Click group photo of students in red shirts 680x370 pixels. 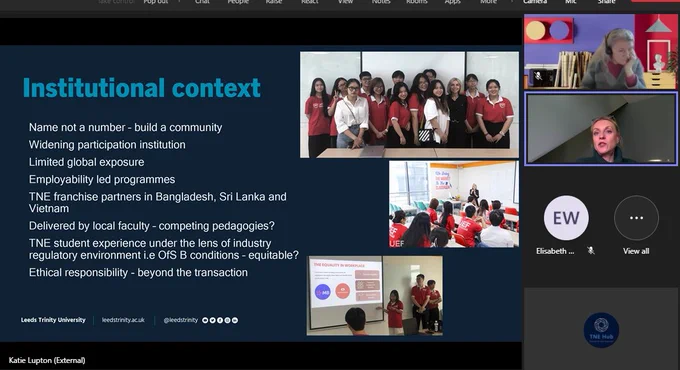409,105
